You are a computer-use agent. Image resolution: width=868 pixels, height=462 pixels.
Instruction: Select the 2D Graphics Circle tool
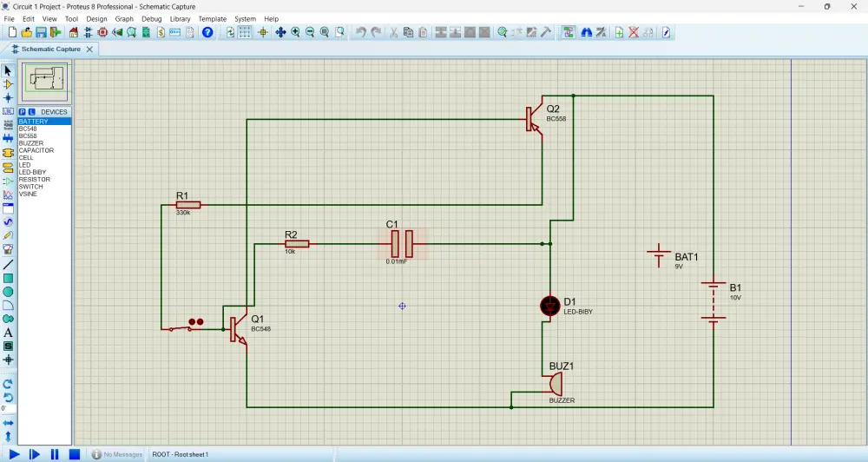click(8, 292)
